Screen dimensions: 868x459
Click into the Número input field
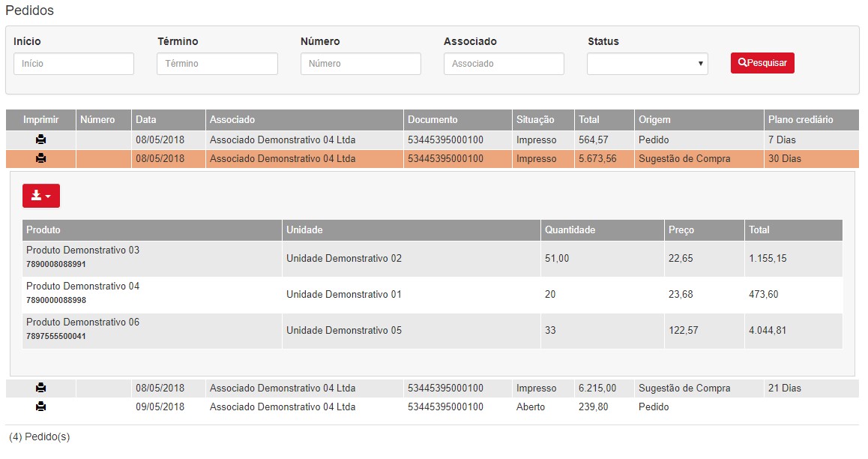[x=361, y=64]
